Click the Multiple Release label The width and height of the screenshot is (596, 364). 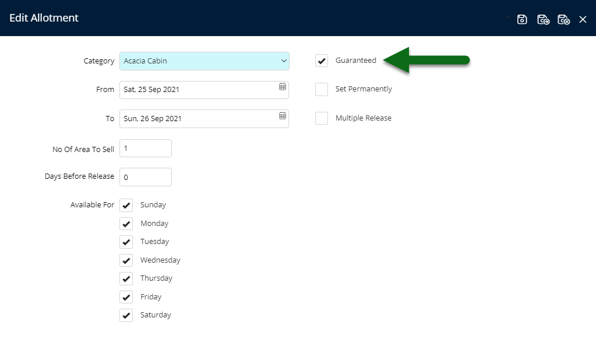[364, 118]
